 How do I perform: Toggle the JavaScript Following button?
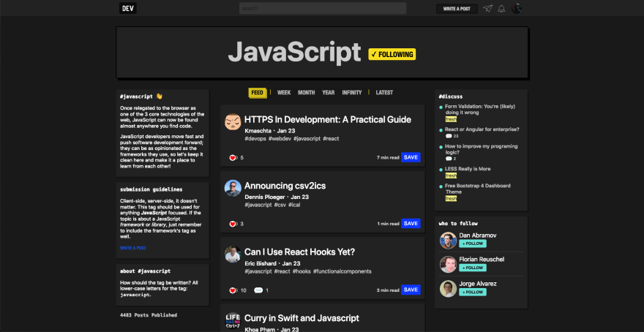pos(392,54)
